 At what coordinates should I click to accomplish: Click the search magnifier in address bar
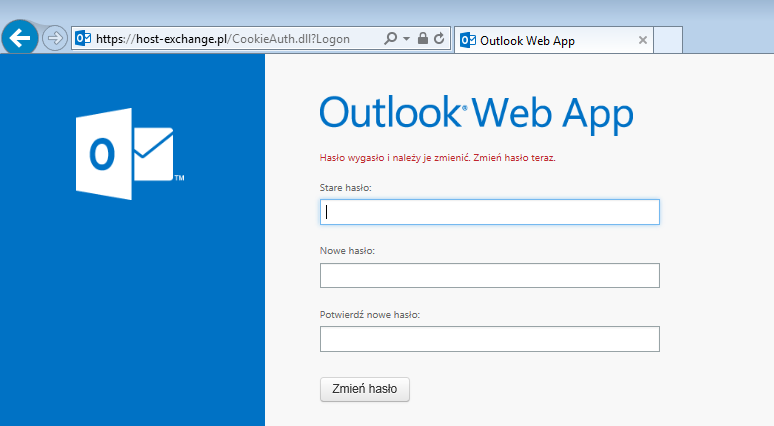pos(390,38)
